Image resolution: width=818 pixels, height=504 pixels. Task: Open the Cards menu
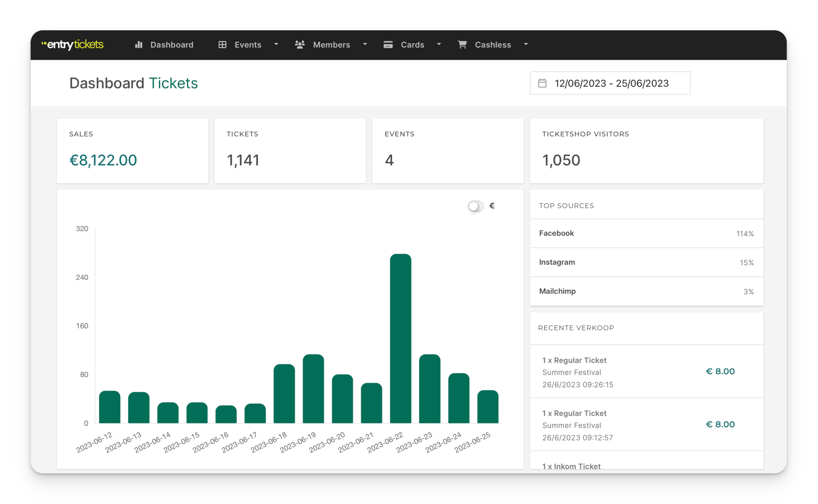pos(412,45)
